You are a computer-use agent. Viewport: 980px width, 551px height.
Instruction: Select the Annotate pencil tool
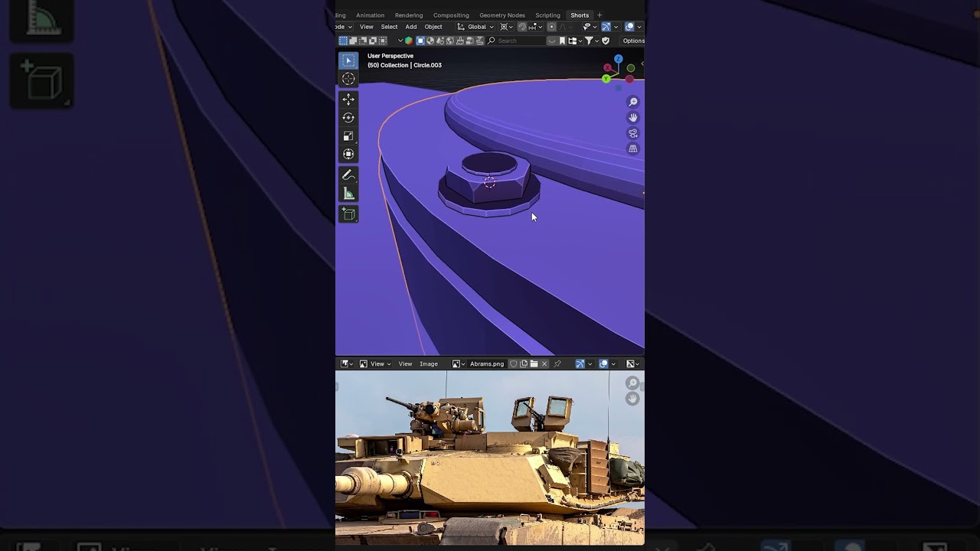click(x=348, y=175)
